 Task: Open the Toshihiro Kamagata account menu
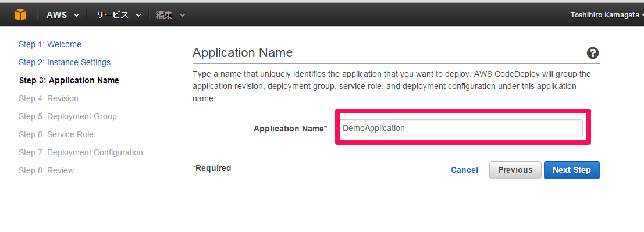tap(607, 15)
